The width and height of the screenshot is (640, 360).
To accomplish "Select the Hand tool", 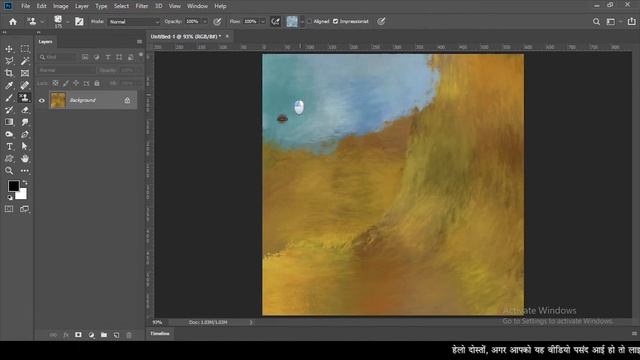I will (25, 159).
